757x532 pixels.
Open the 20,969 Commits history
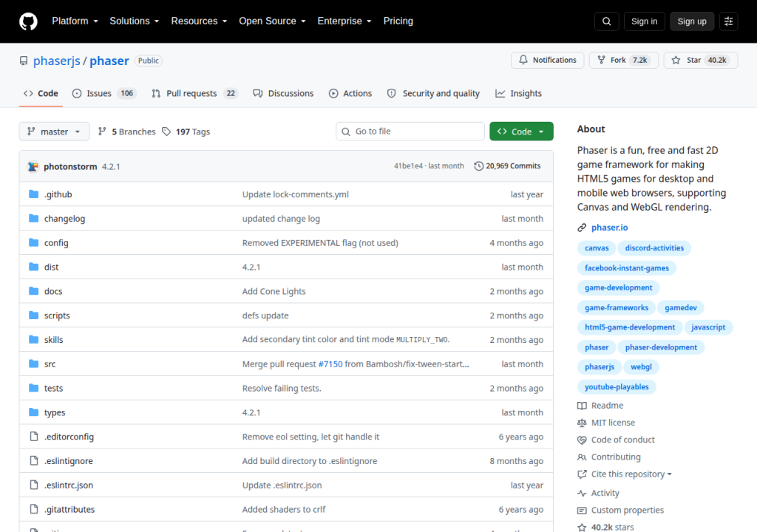click(507, 166)
